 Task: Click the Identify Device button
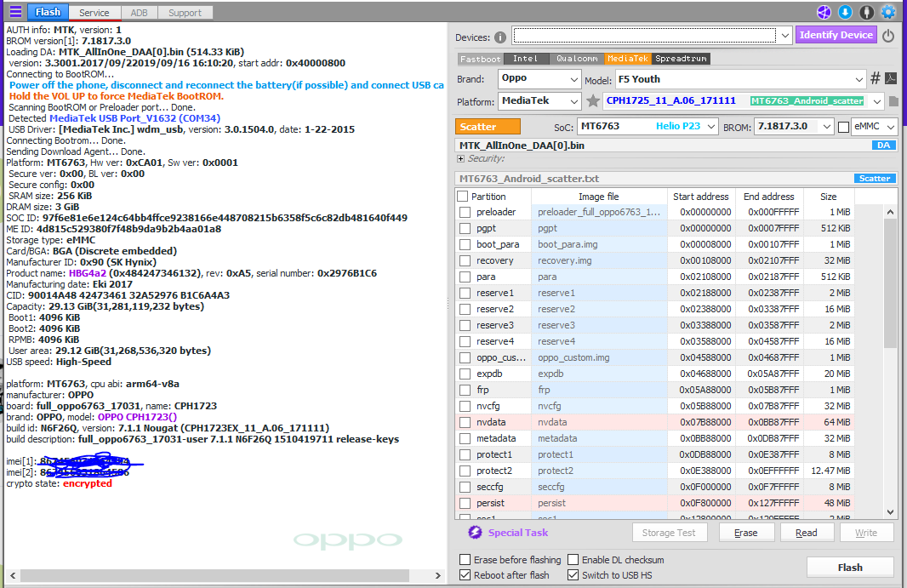point(836,35)
